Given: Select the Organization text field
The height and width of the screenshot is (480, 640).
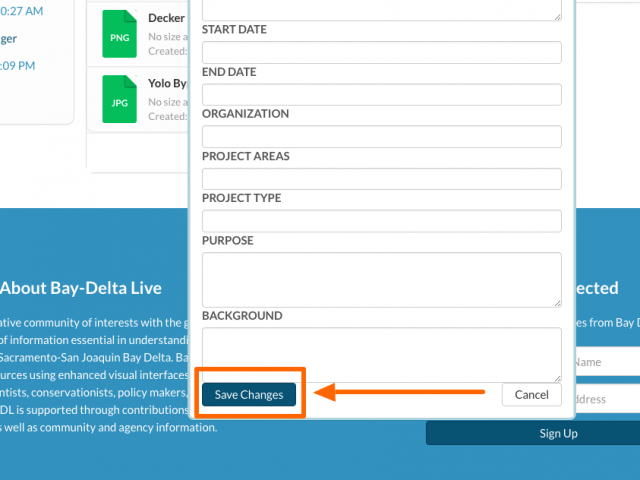Looking at the screenshot, I should tap(381, 137).
